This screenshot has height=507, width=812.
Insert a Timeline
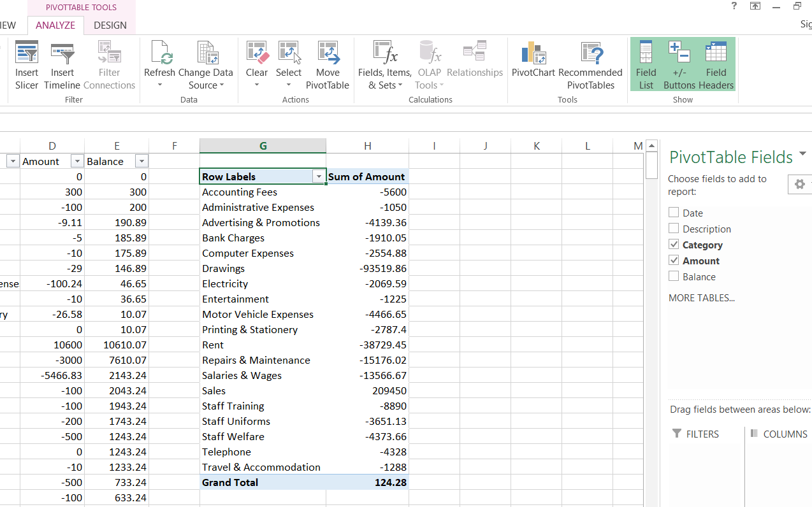point(62,64)
